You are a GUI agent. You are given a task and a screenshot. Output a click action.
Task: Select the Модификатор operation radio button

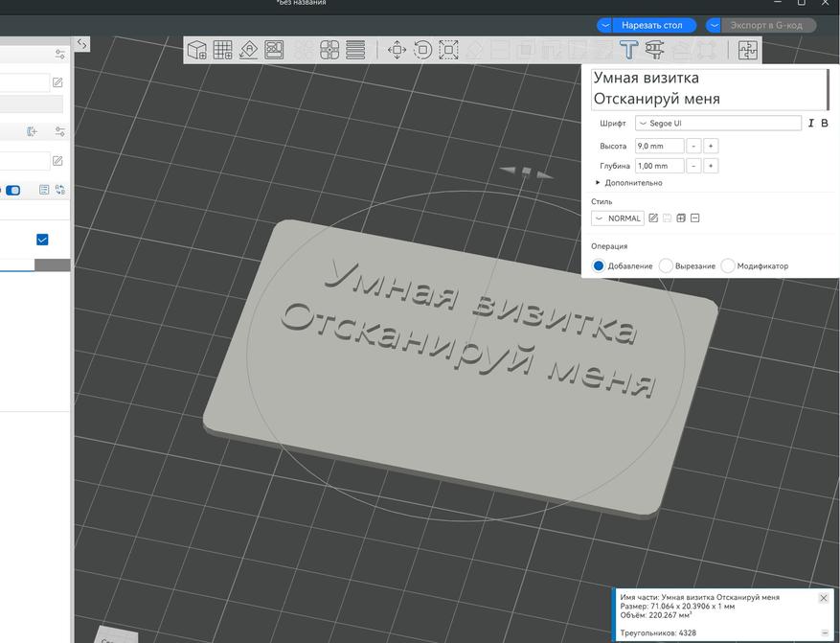click(728, 265)
